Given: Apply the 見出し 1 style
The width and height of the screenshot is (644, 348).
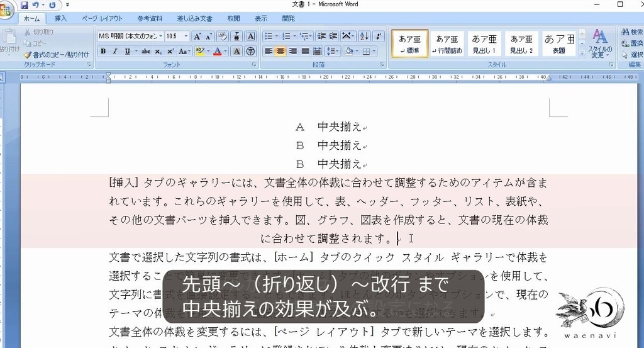Looking at the screenshot, I should [484, 43].
